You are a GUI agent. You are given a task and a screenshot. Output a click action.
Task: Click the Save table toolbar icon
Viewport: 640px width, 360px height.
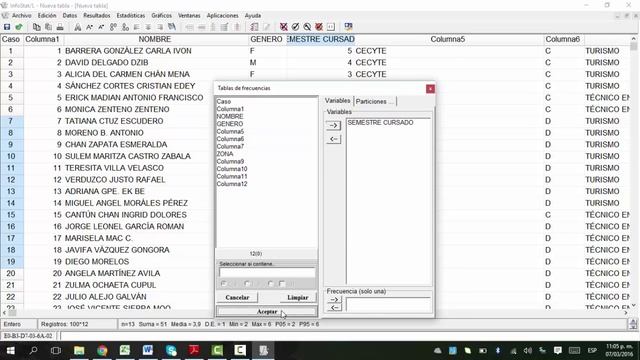tap(7, 27)
